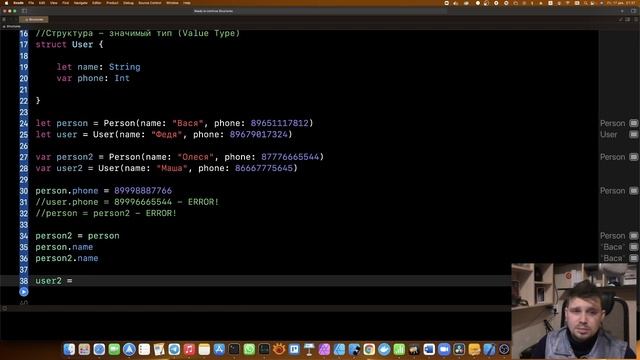The height and width of the screenshot is (360, 640).
Task: Open the Xcode menu in menu bar
Action: pyautogui.click(x=18, y=3)
